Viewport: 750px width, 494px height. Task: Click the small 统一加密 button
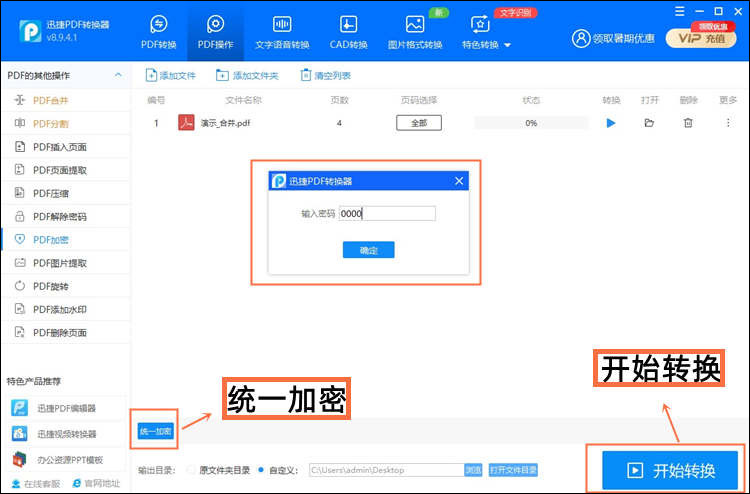(x=155, y=431)
